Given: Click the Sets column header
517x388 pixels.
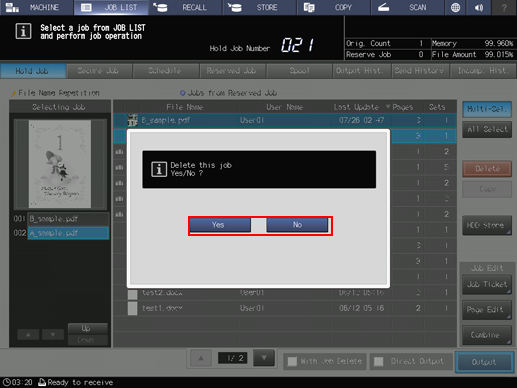Looking at the screenshot, I should click(437, 107).
